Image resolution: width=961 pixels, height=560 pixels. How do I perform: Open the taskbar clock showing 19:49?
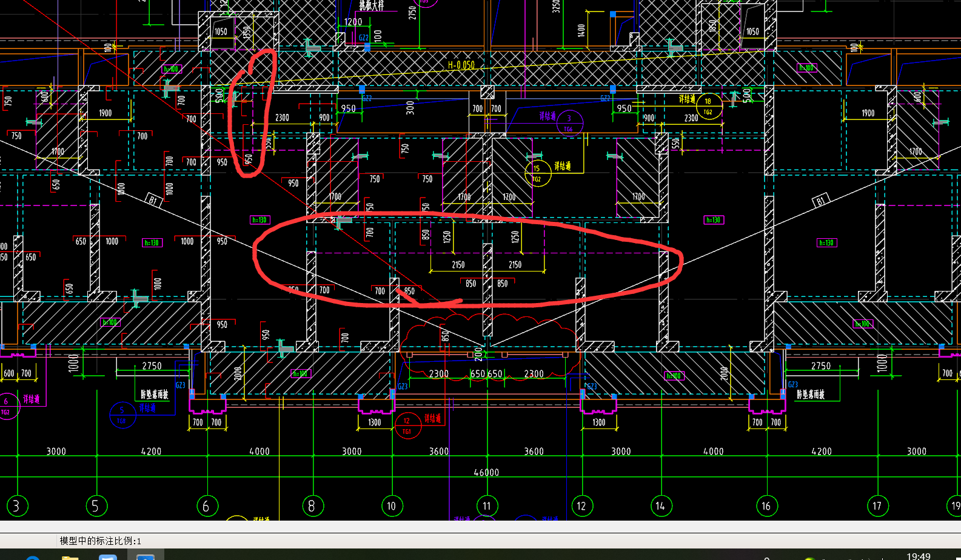tap(919, 556)
